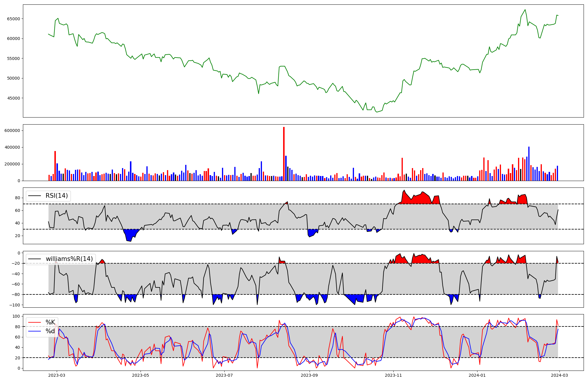The height and width of the screenshot is (382, 588).
Task: Select the 2023-11 x-axis date label
Action: pos(393,375)
